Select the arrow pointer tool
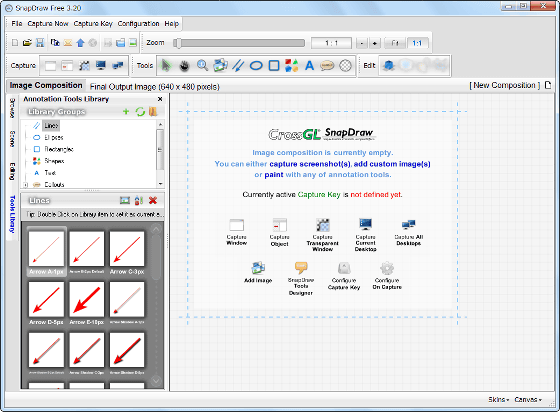The width and height of the screenshot is (560, 412). 166,66
